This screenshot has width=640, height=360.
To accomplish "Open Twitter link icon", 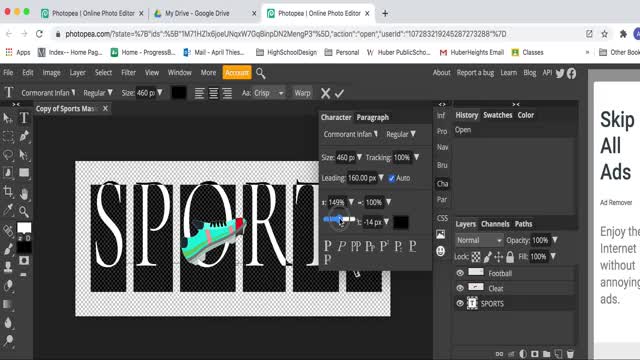I will [x=560, y=73].
